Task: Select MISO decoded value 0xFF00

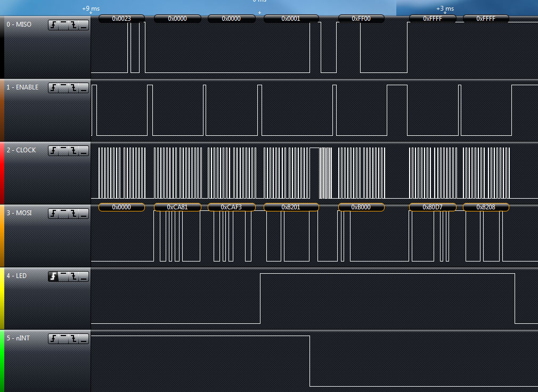Action: [361, 19]
